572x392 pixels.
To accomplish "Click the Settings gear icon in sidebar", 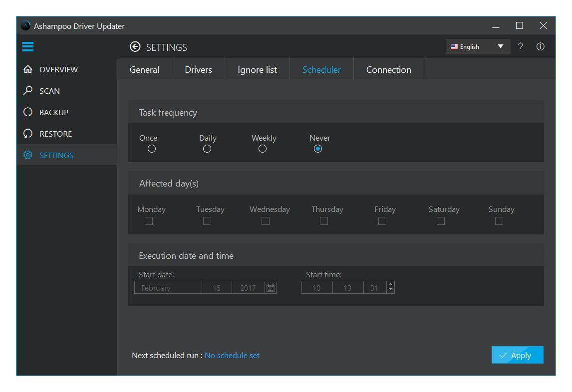I will click(27, 155).
